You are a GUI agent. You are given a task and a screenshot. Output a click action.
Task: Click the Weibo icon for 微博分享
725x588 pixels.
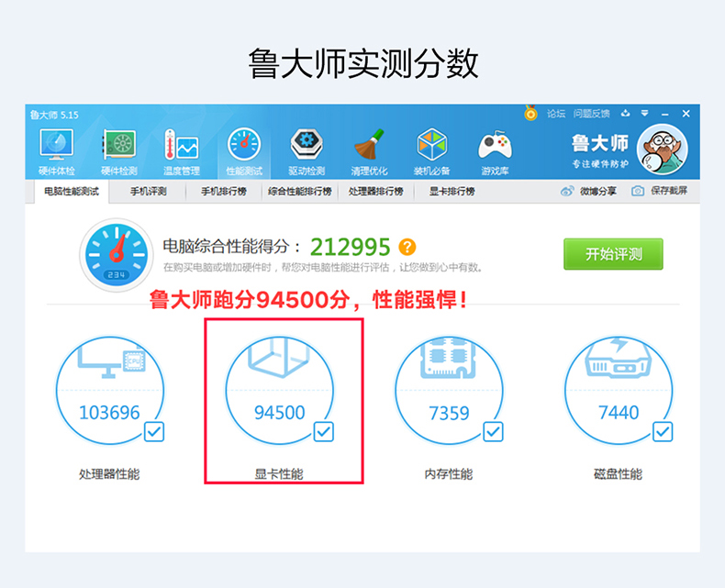pyautogui.click(x=567, y=191)
